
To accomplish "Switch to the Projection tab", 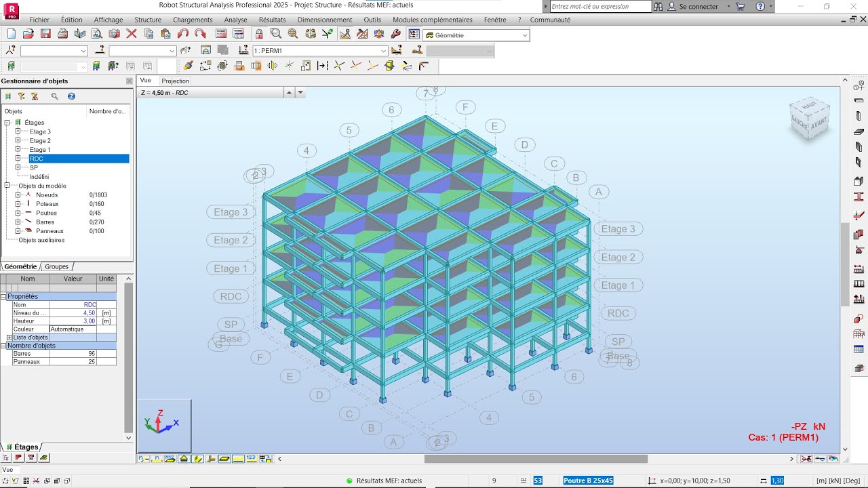I will click(175, 81).
